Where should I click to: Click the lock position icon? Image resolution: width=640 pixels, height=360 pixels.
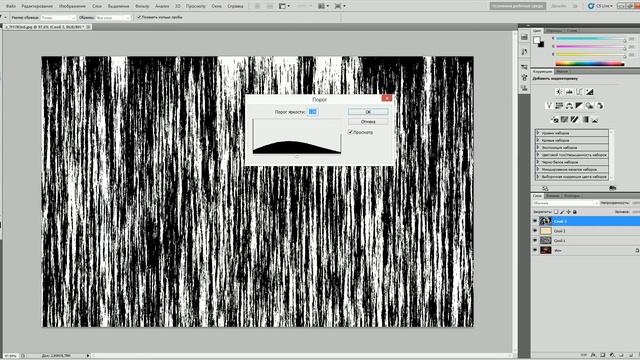point(568,212)
